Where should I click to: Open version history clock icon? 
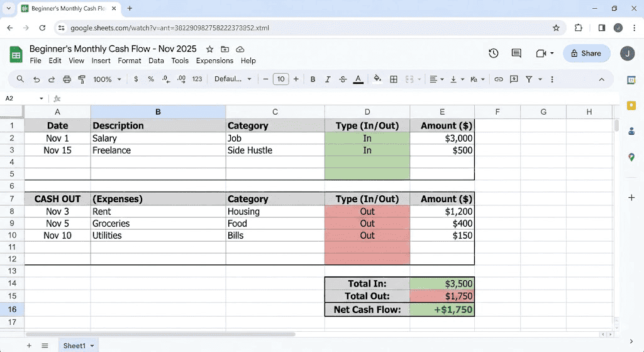click(x=494, y=54)
